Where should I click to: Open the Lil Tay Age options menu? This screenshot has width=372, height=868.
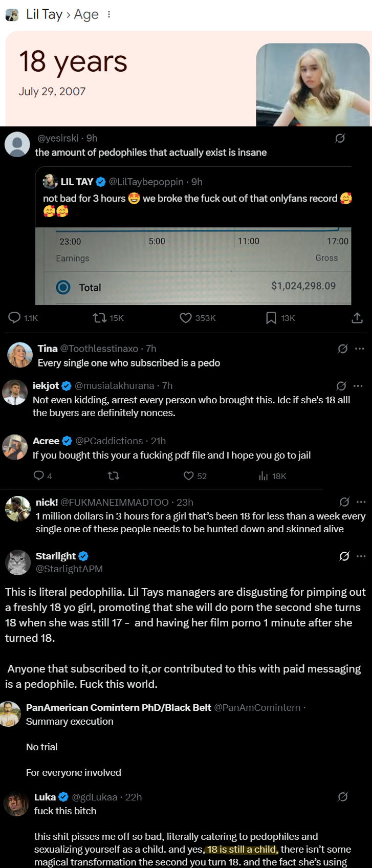pyautogui.click(x=109, y=15)
